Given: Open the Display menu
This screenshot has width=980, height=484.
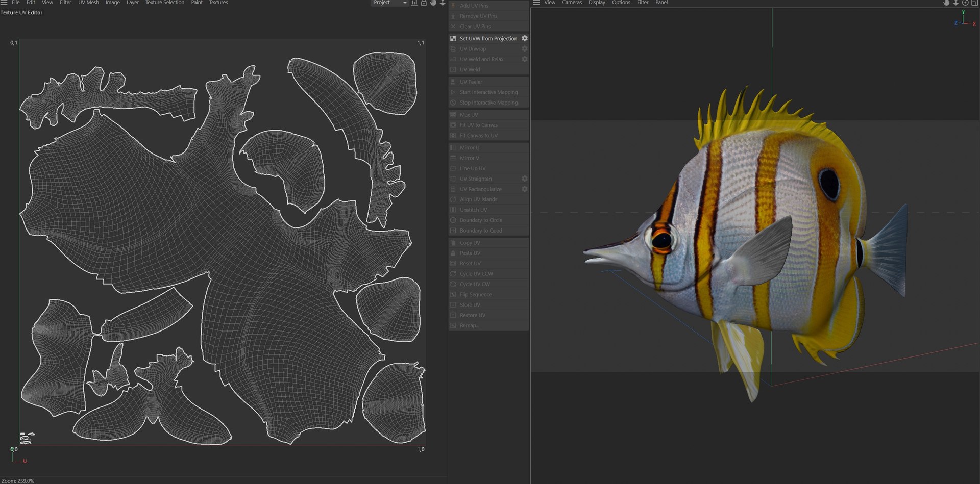Looking at the screenshot, I should point(597,3).
